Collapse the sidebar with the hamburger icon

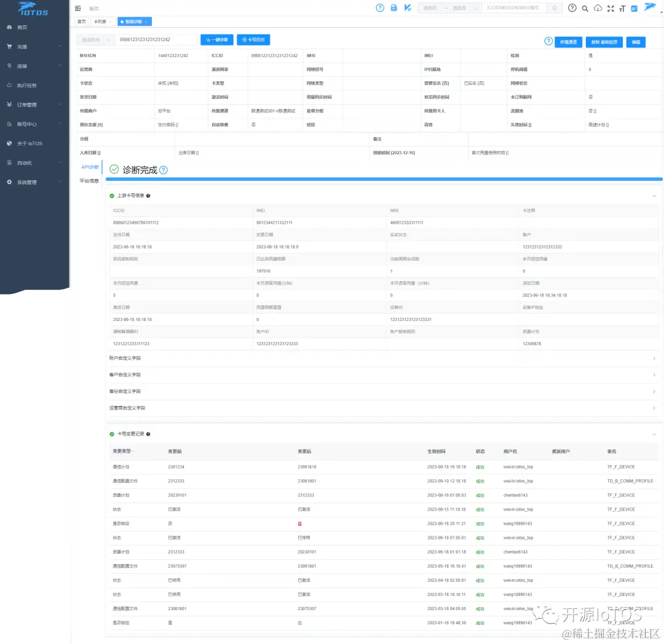(78, 9)
